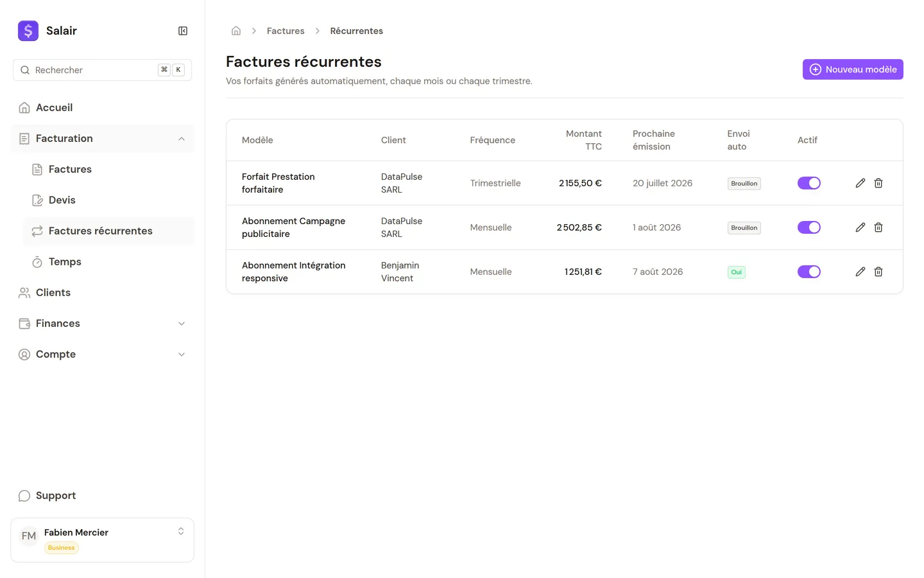This screenshot has width=924, height=578.
Task: Open Devis page
Action: [108, 200]
